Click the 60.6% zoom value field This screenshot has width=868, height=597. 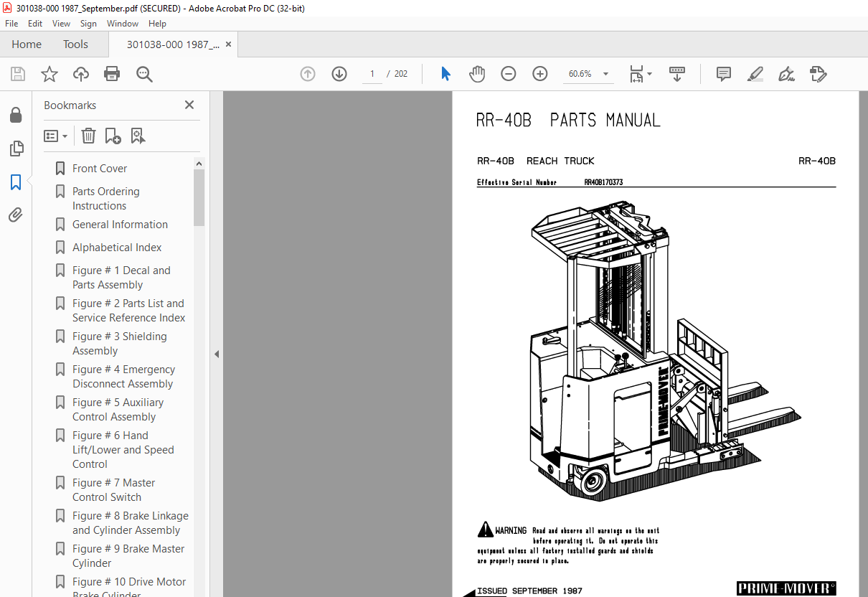click(580, 74)
